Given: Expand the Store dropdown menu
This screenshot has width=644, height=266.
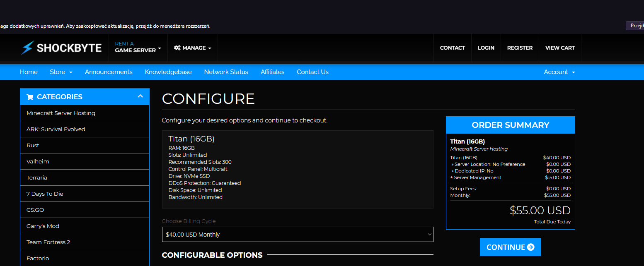Looking at the screenshot, I should pos(61,72).
